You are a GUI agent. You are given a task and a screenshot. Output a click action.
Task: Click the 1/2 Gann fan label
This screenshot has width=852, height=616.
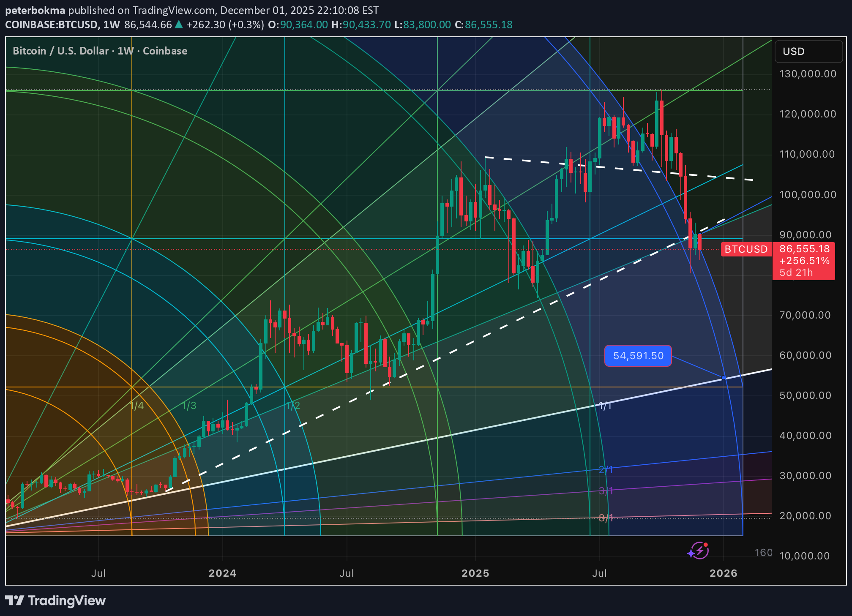coord(293,406)
